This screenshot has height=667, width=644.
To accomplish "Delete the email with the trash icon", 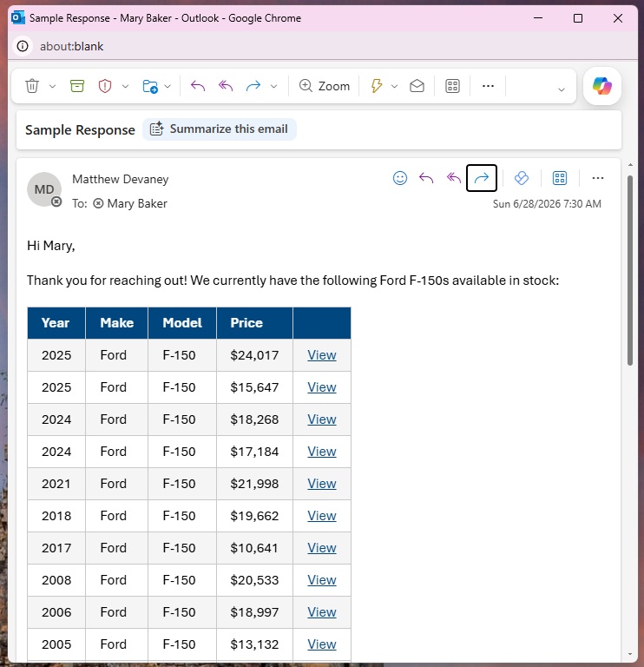I will (x=32, y=86).
